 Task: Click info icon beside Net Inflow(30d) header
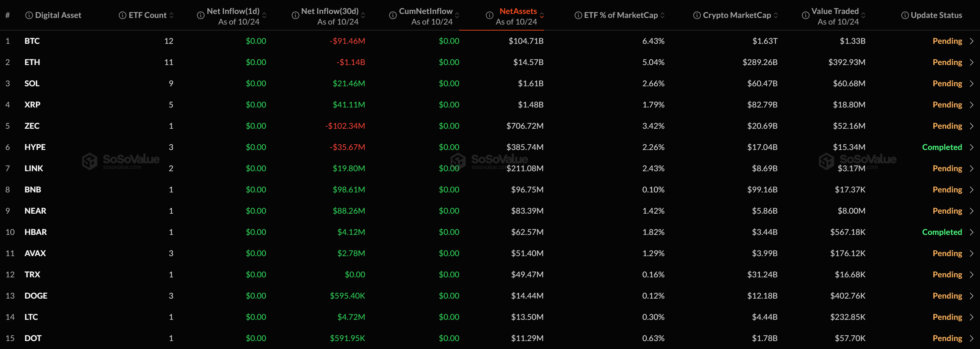295,15
